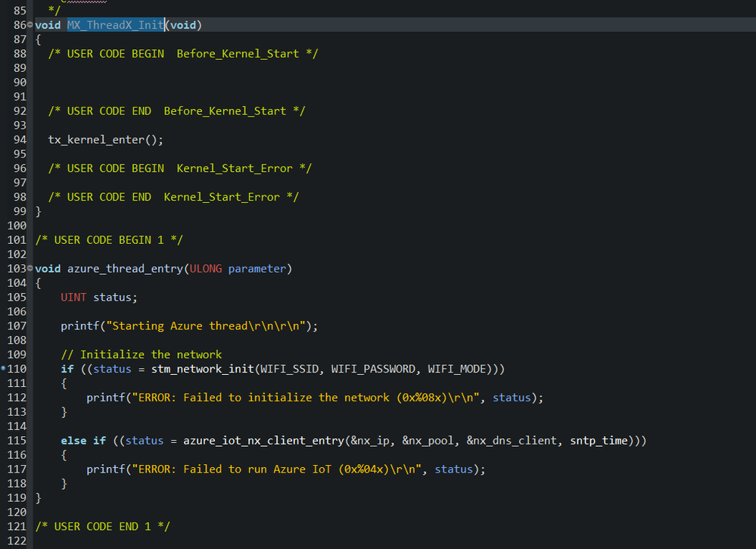Click the parameter argument name on line 103
This screenshot has height=549, width=756.
point(257,269)
